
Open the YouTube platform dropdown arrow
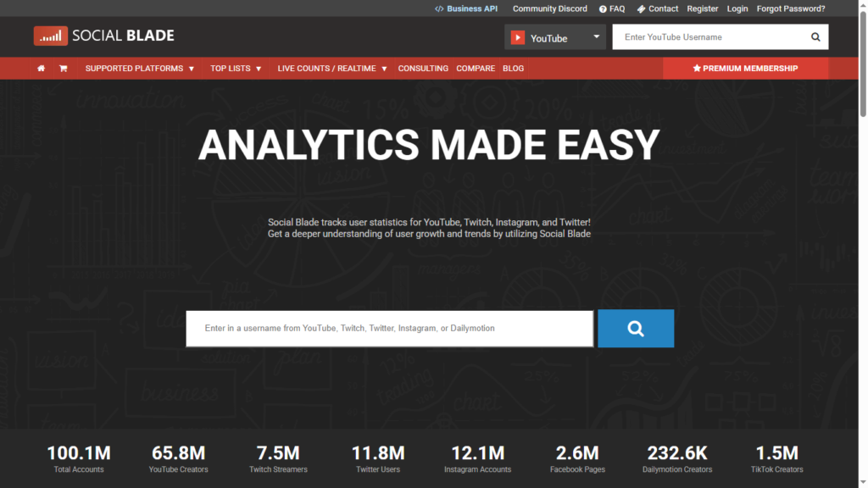point(596,37)
